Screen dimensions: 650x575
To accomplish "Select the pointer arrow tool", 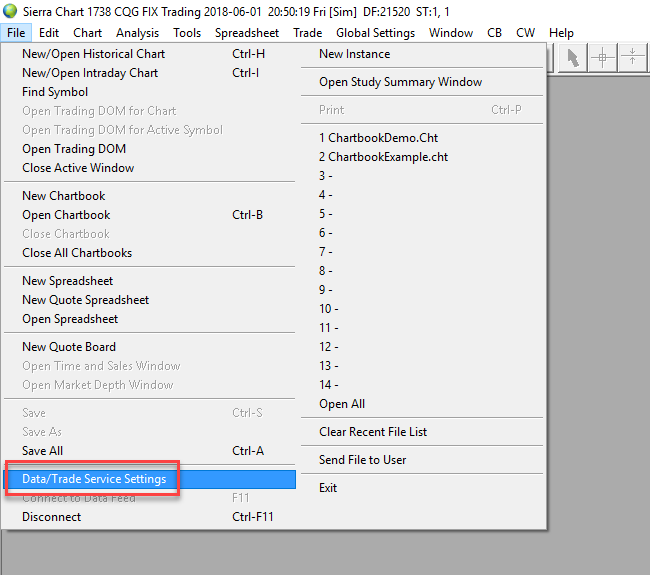I will pyautogui.click(x=573, y=58).
